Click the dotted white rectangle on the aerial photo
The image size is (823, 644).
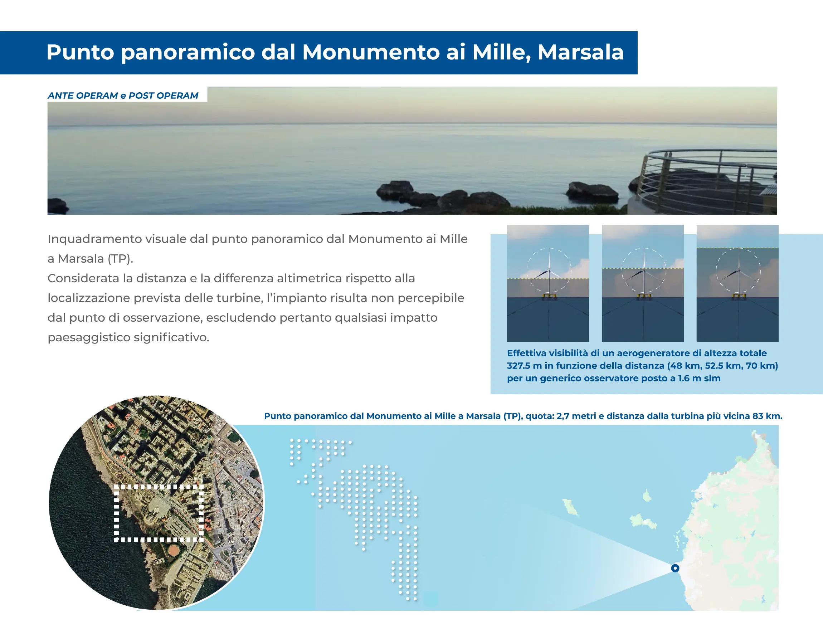coord(159,513)
